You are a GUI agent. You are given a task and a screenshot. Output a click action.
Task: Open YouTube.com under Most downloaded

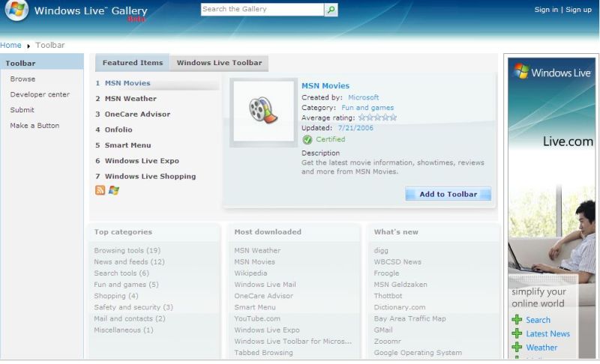coord(257,318)
